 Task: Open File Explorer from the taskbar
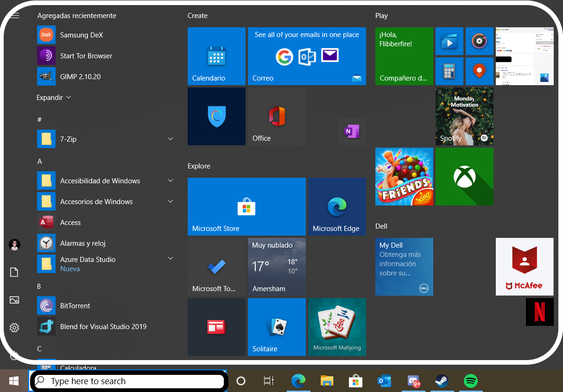[x=327, y=381]
